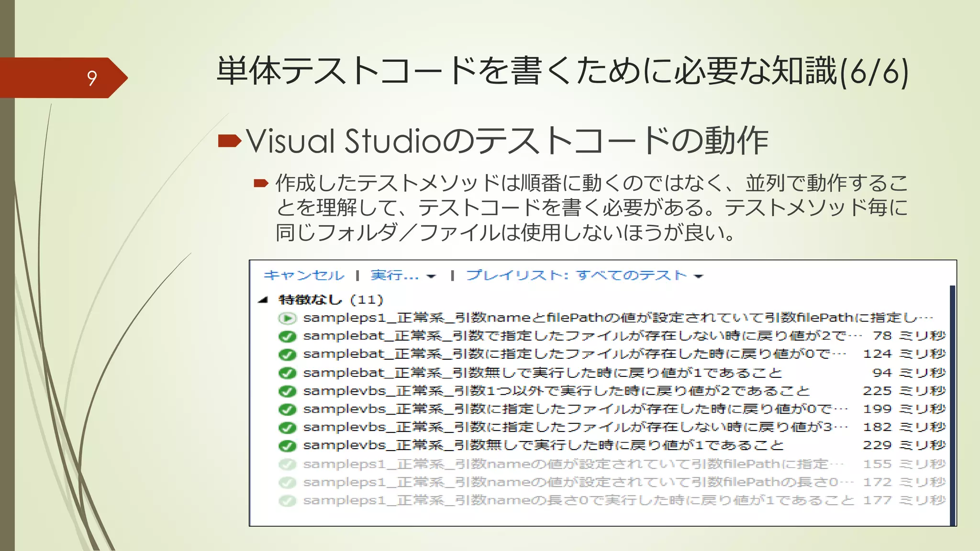Click the 229 ミリ秒 duration value

[x=904, y=445]
